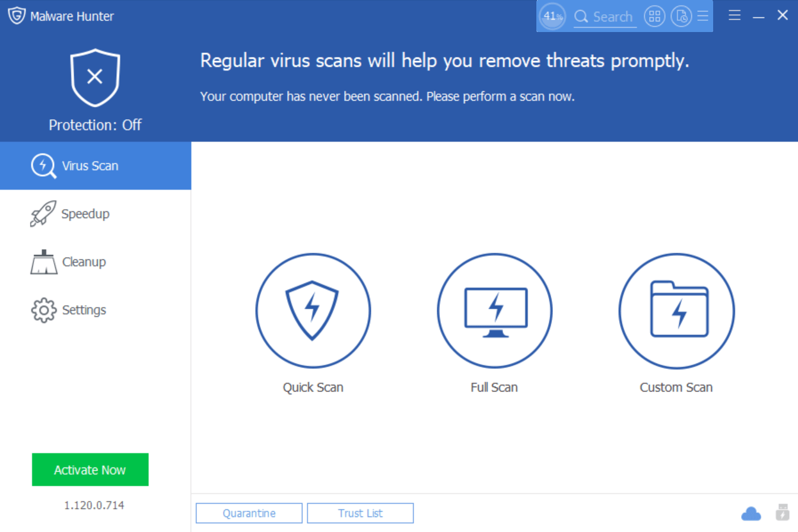This screenshot has width=798, height=532.
Task: Select the Virus Scan lightning icon in sidebar
Action: pos(42,165)
